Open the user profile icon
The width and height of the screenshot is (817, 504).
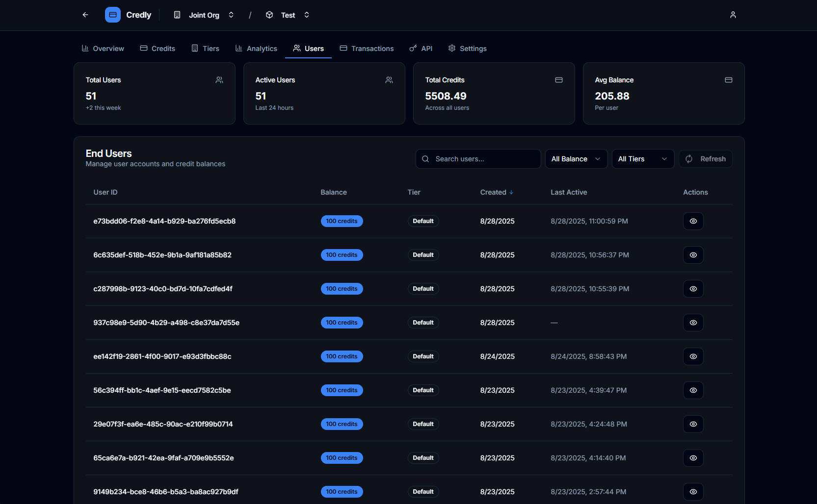733,15
